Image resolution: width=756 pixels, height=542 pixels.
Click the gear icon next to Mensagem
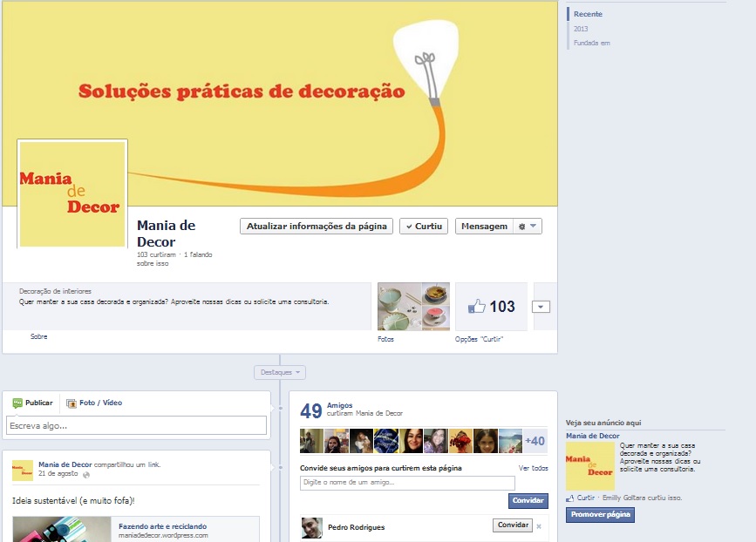tap(521, 227)
